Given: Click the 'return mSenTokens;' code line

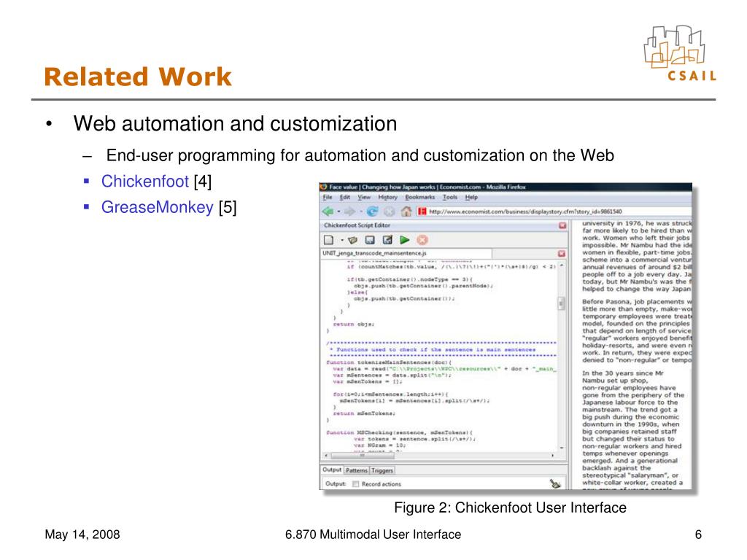Looking at the screenshot, I should 365,413.
